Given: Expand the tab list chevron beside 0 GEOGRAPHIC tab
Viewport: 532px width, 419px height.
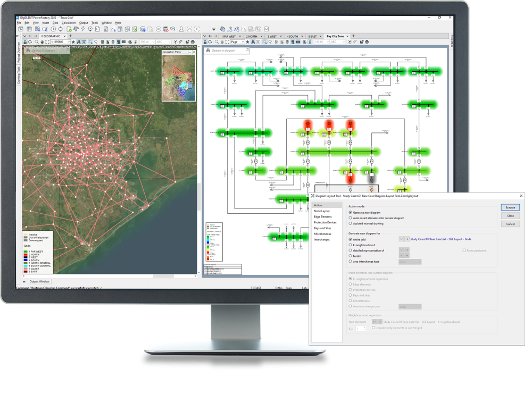Looking at the screenshot, I should click(25, 36).
